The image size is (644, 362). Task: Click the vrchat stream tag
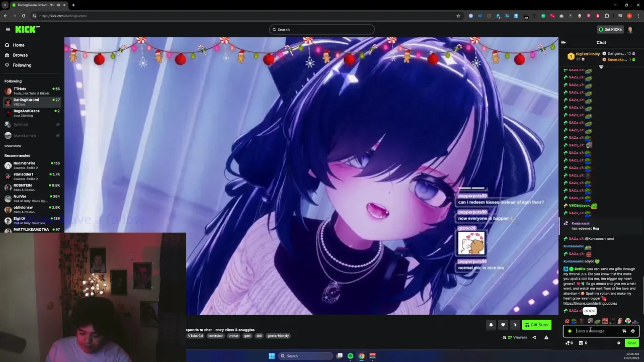pyautogui.click(x=233, y=336)
